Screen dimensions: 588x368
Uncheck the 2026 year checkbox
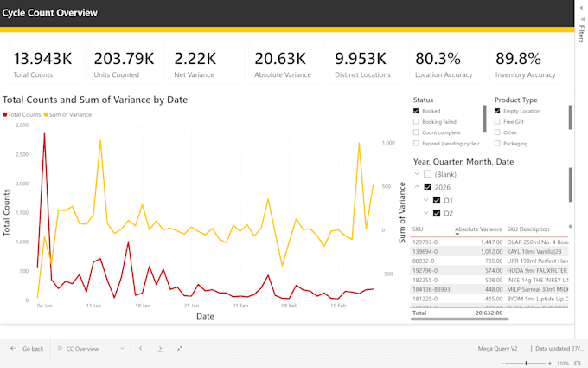coord(427,187)
